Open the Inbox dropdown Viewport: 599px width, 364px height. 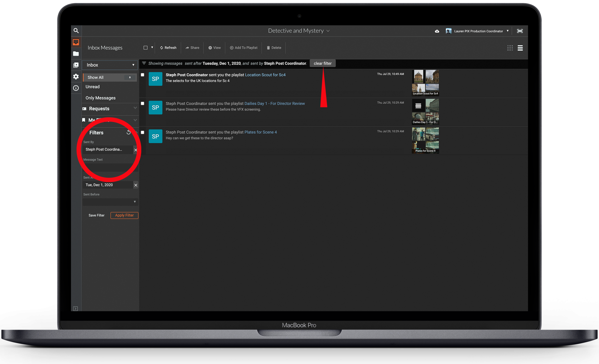[110, 65]
